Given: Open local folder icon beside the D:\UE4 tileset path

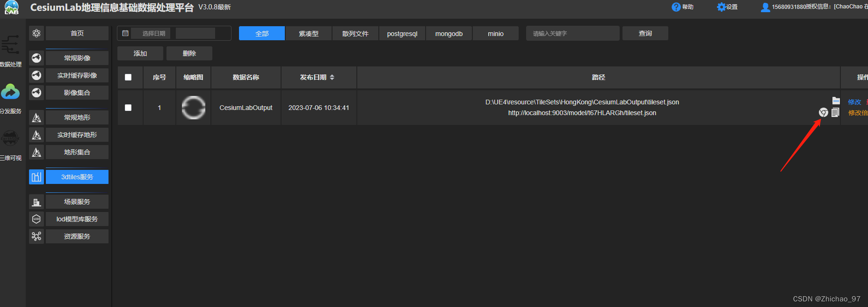Looking at the screenshot, I should 836,101.
